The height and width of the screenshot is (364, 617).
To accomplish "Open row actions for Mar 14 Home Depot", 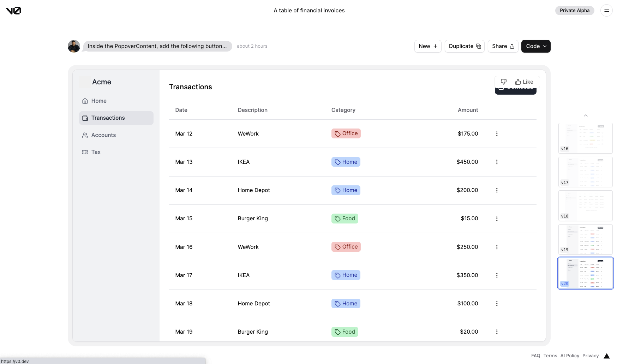I will (497, 190).
